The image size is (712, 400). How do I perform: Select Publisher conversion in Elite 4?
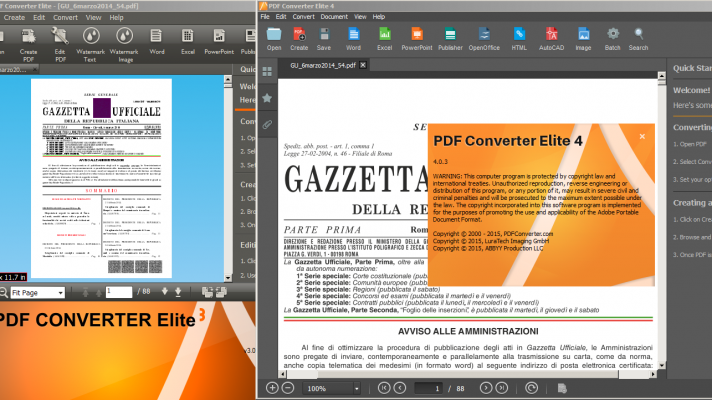(x=450, y=39)
